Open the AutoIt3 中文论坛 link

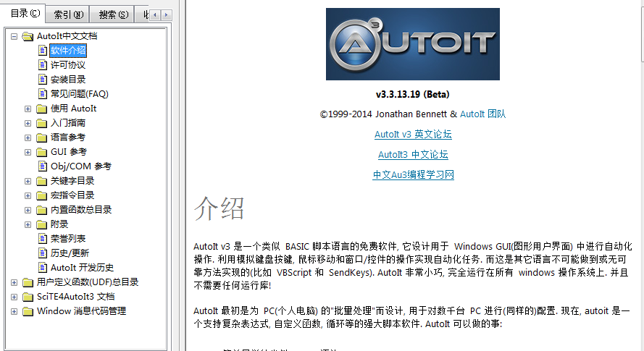click(x=413, y=154)
